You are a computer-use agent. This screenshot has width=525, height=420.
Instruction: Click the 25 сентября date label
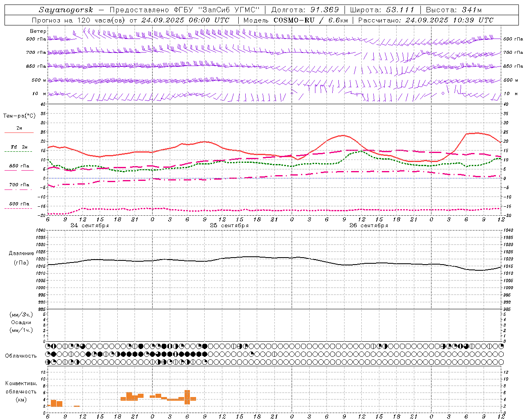coord(229,225)
